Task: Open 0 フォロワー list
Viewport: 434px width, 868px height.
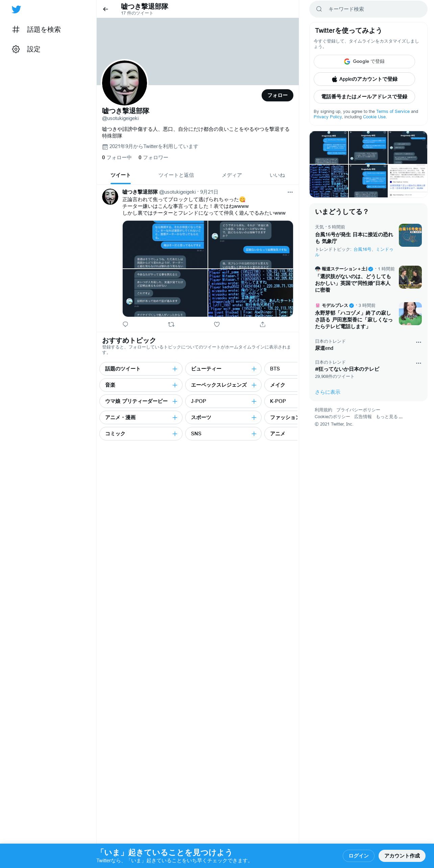Action: pos(153,158)
